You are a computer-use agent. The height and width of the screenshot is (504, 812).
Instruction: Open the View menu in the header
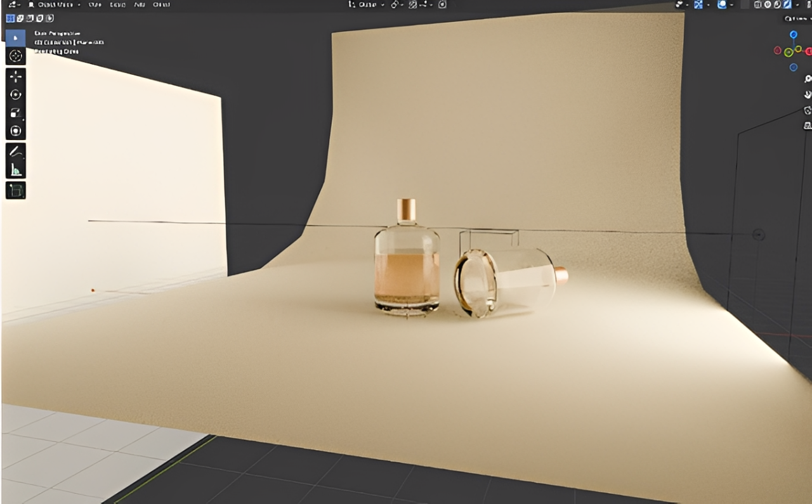95,4
